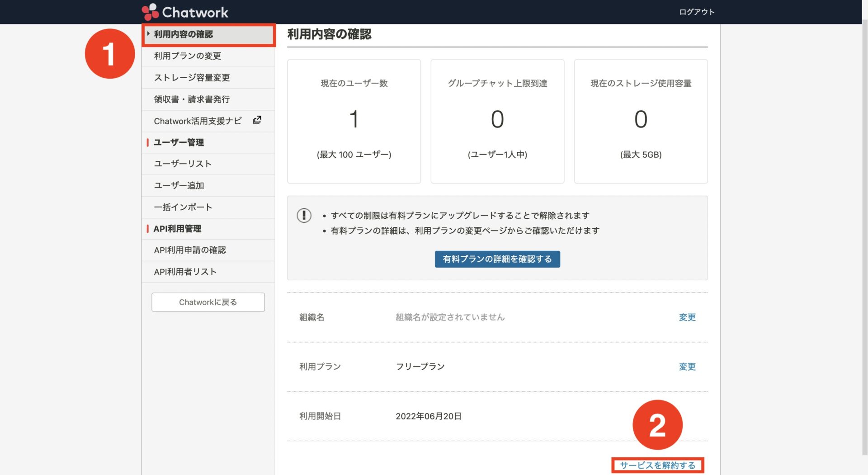
Task: Click ログアウト in the top bar
Action: click(697, 12)
